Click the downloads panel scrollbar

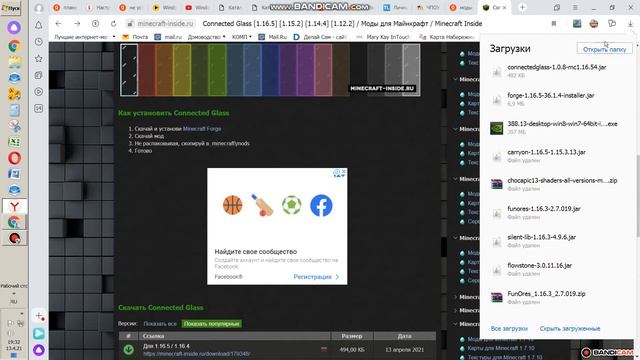click(x=638, y=196)
